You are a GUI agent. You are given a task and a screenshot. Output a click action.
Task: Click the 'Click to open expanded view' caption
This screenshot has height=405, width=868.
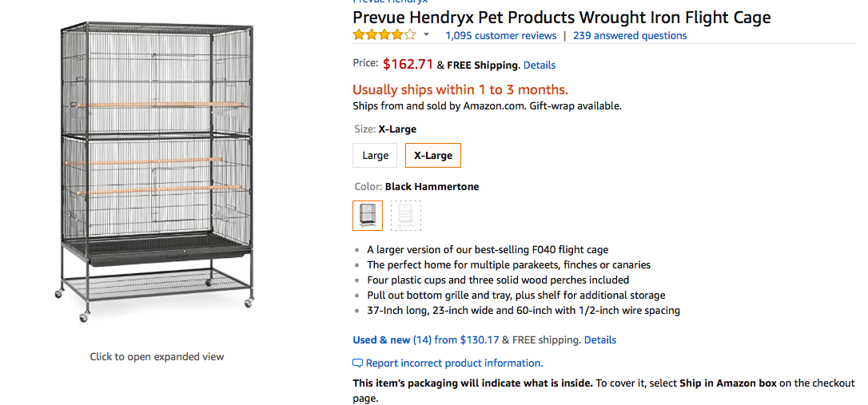157,357
